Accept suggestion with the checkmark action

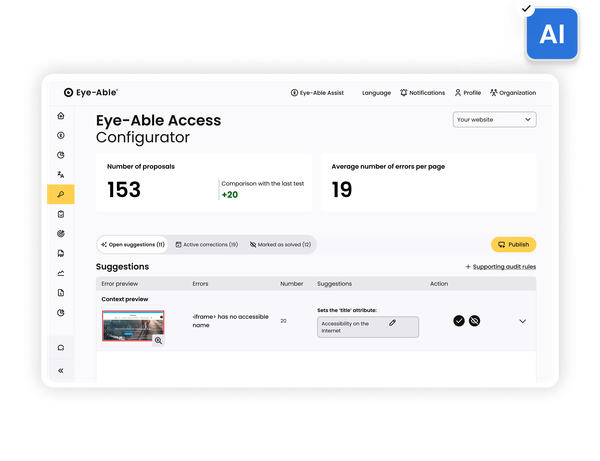coord(459,320)
